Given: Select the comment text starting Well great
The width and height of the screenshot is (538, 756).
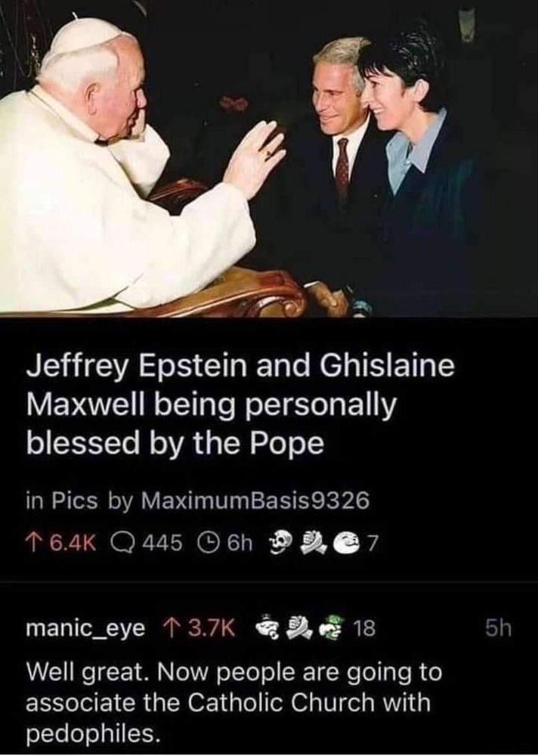Looking at the screenshot, I should coord(233,702).
